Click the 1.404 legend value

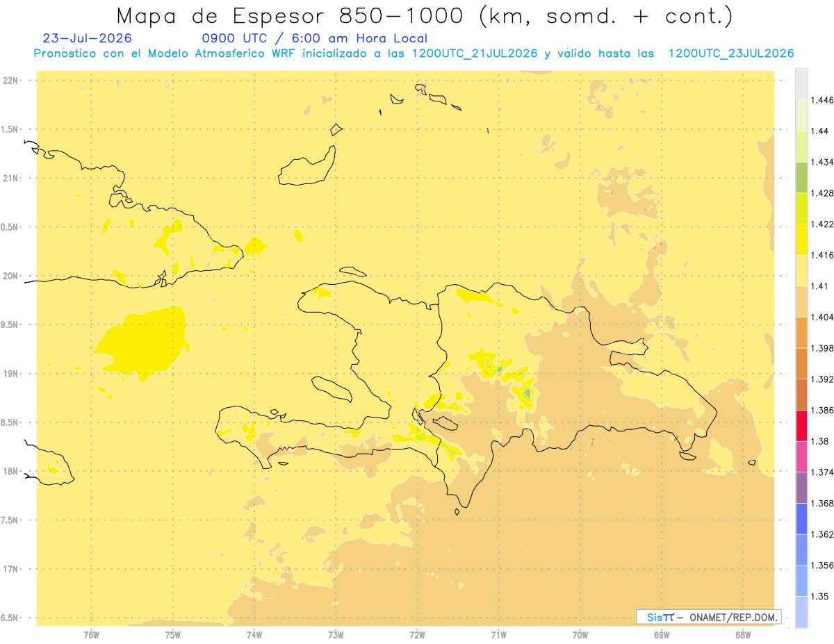click(821, 317)
